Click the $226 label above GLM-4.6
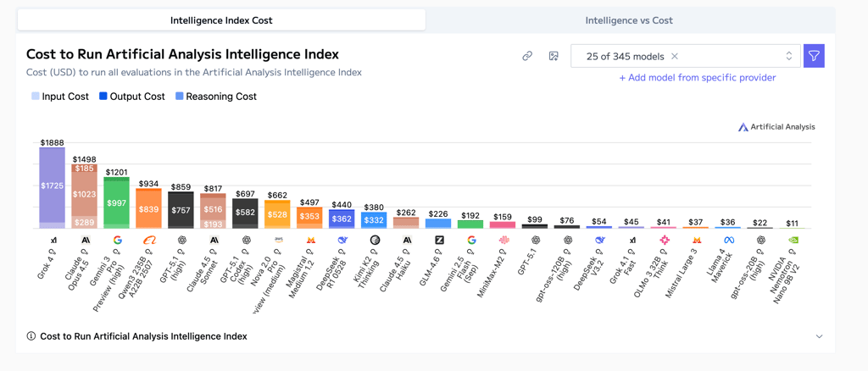The image size is (868, 371). (438, 214)
